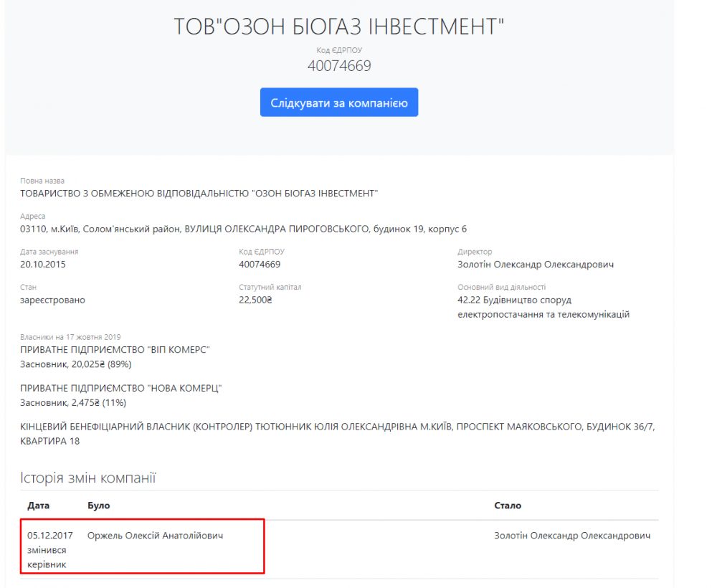Click the main activity 42.22 description
Screen dimensions: 717x588
coord(543,307)
